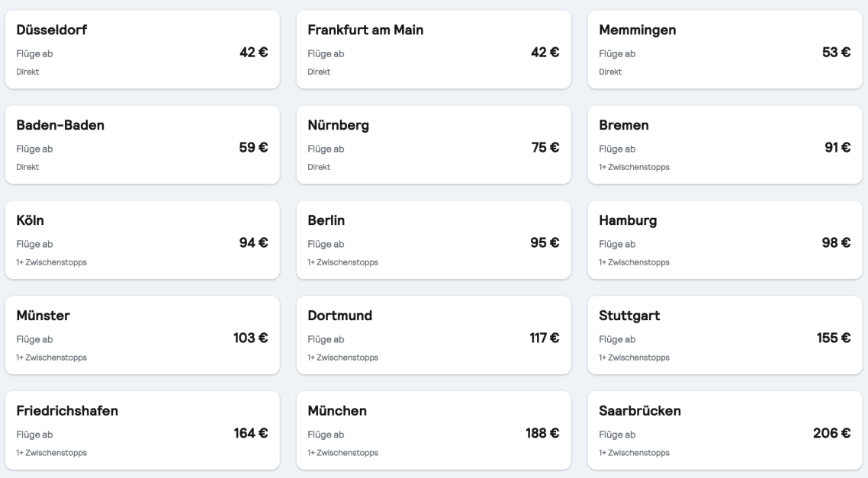This screenshot has height=478, width=868.
Task: Choose the Stuttgart flights card
Action: coord(725,335)
